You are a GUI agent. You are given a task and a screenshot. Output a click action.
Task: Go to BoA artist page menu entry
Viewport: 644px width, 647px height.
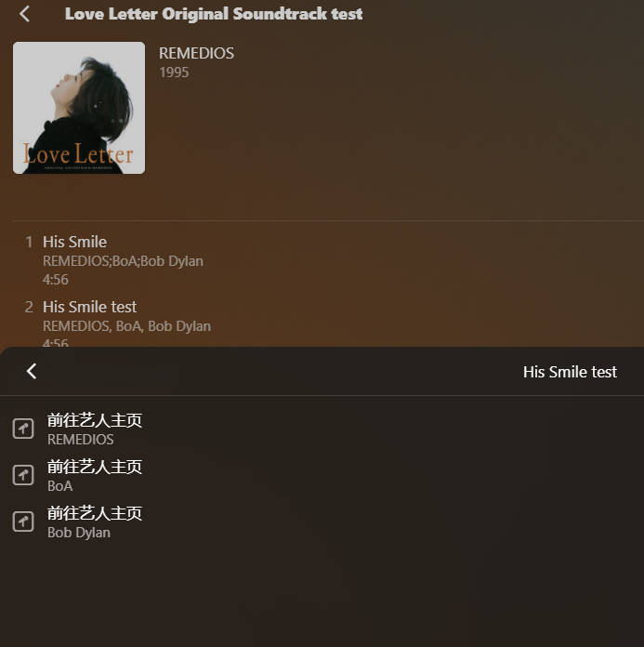(x=322, y=476)
